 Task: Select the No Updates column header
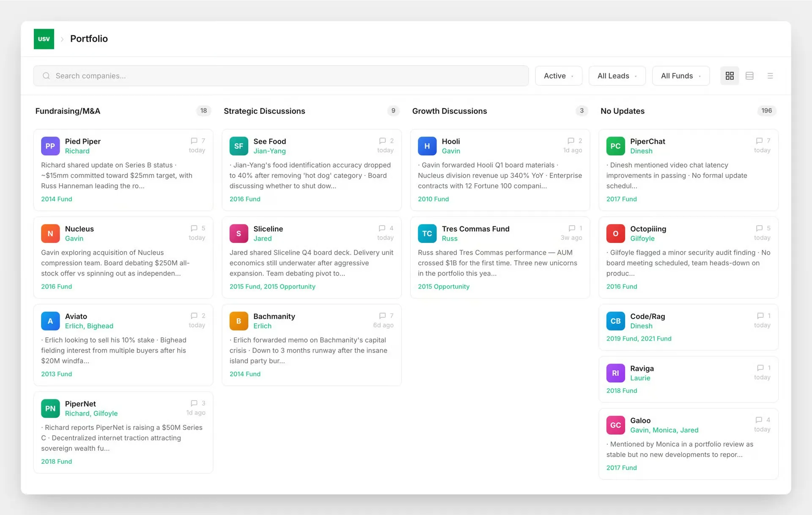623,111
